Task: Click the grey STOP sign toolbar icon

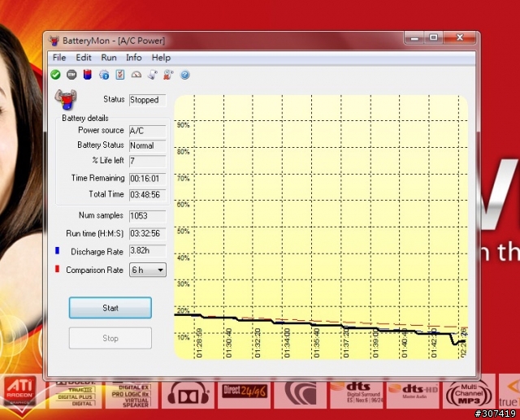Action: tap(71, 75)
